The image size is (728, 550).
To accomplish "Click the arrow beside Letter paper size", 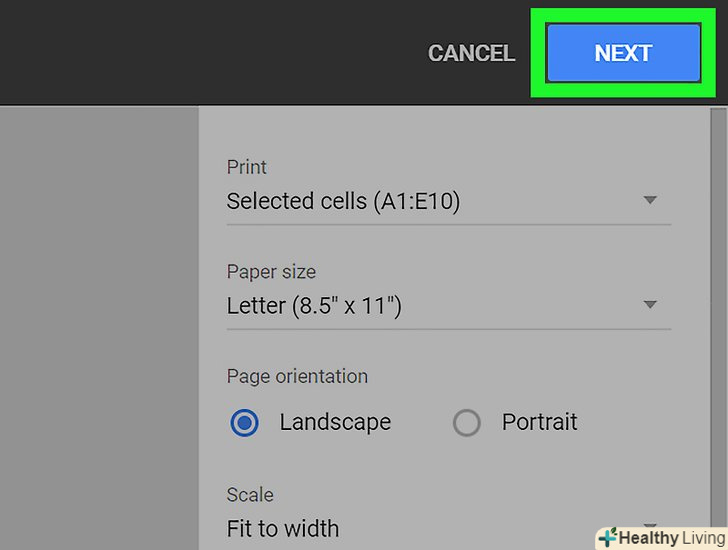I will coord(650,305).
